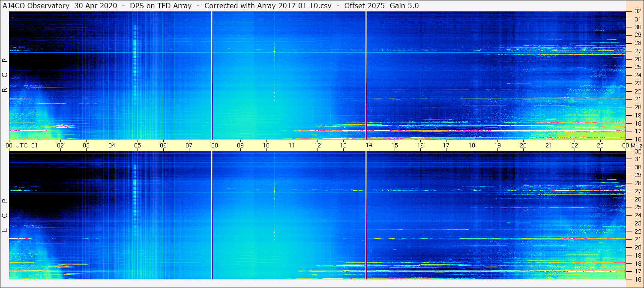Select the 02 hour tick label

(60, 146)
